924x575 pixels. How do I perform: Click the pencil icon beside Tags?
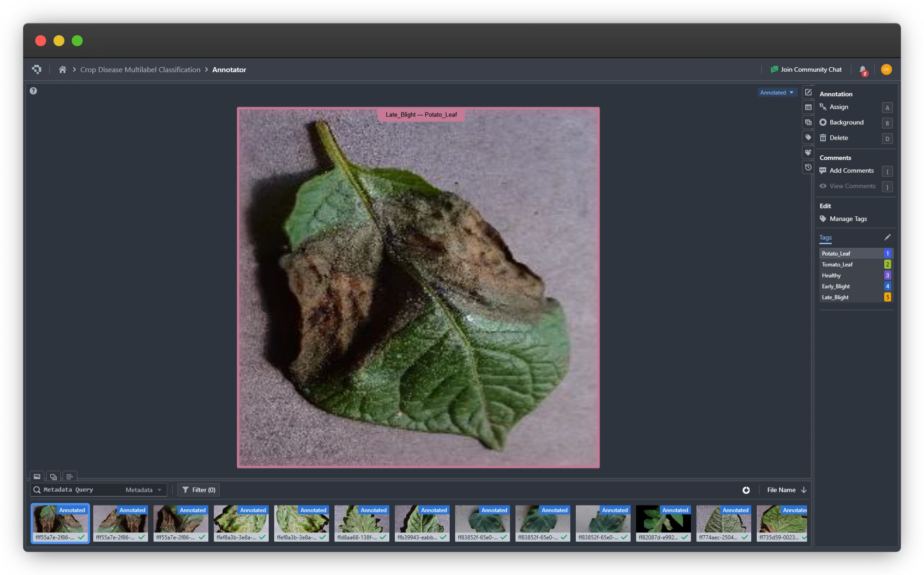[887, 237]
